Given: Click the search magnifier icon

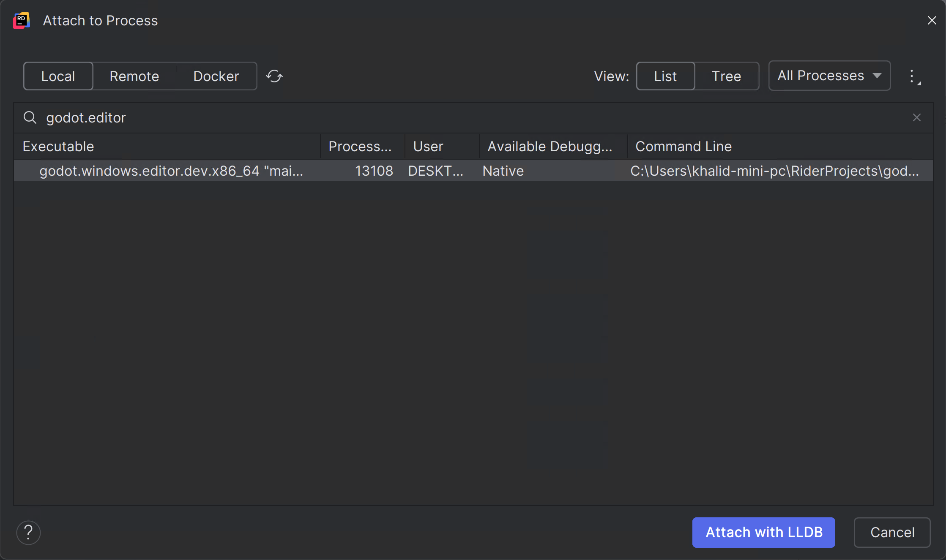Looking at the screenshot, I should coord(30,117).
